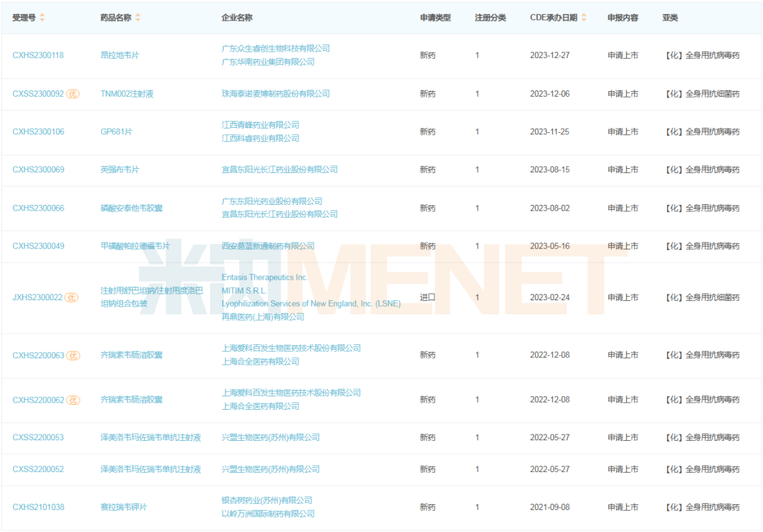Sort table by 药品名称 column icon

click(x=138, y=18)
